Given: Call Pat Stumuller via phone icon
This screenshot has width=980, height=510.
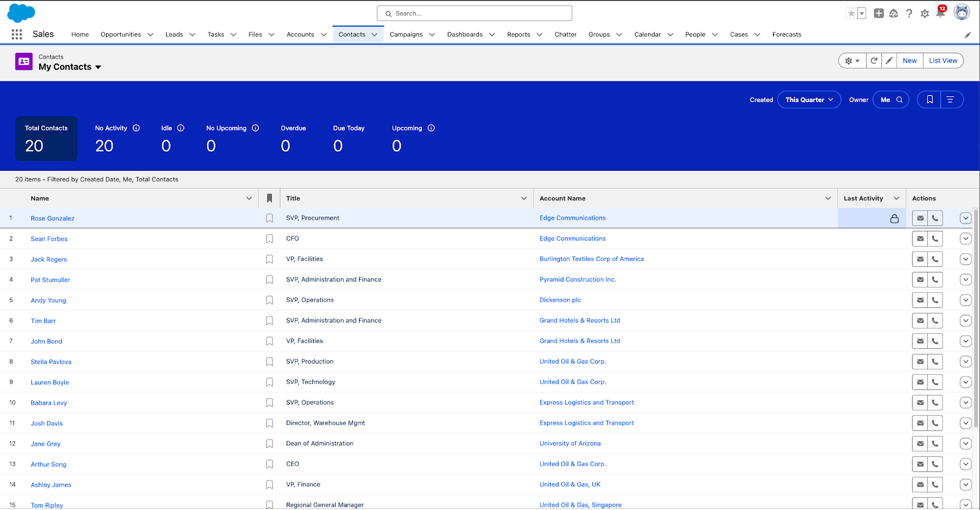Looking at the screenshot, I should click(935, 280).
